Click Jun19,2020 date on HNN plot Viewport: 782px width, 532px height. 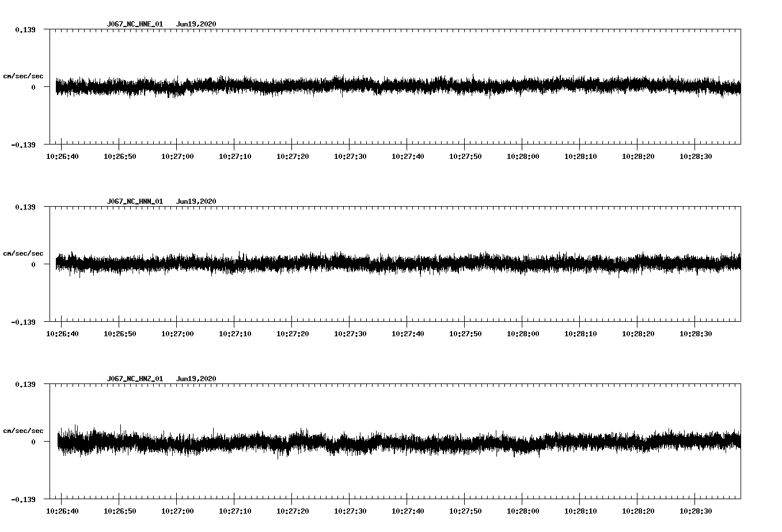pos(196,202)
